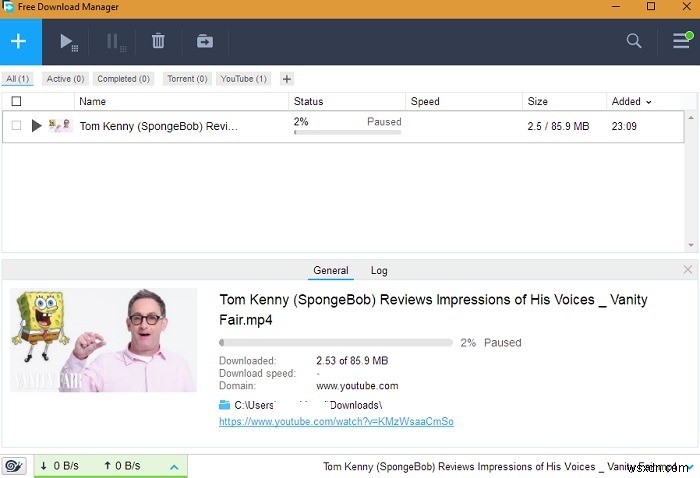Add a new download with plus button
Image resolution: width=700 pixels, height=478 pixels.
(x=18, y=42)
